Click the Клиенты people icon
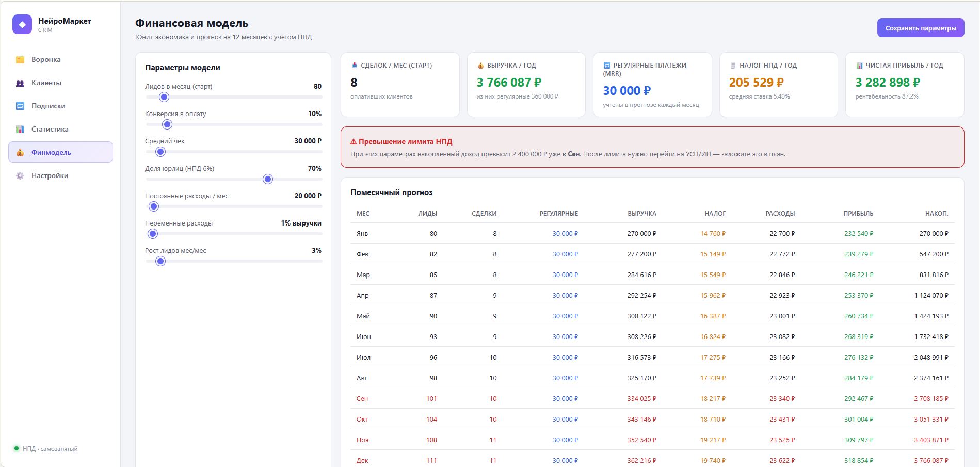Screen dimensions: 980x467 (x=20, y=83)
